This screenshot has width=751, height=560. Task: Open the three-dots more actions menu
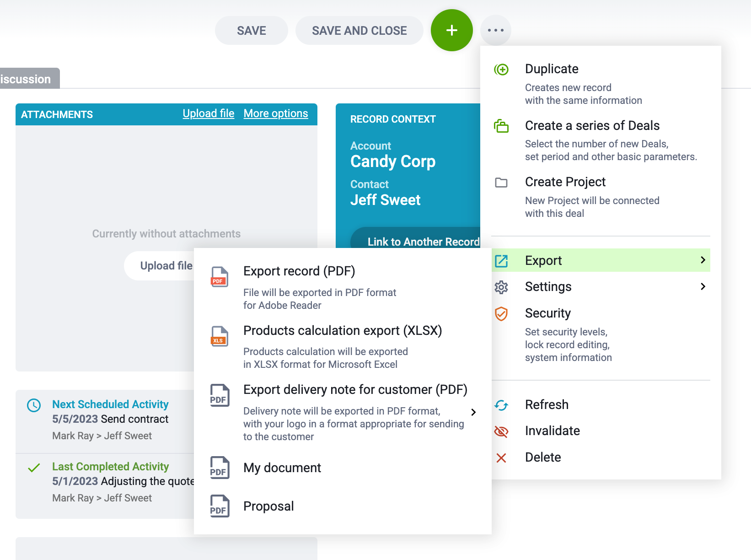(x=495, y=30)
